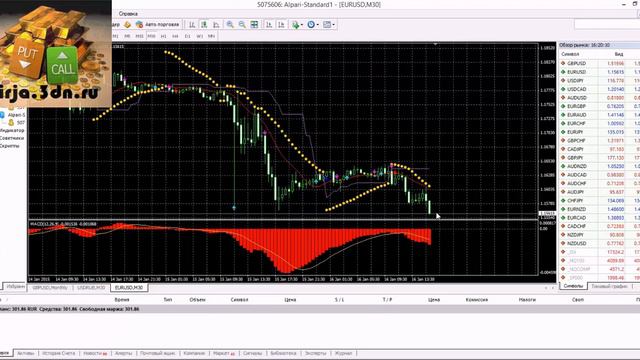This screenshot has height=360, width=640.
Task: Click the Бид column header in market watch
Action: [618, 54]
